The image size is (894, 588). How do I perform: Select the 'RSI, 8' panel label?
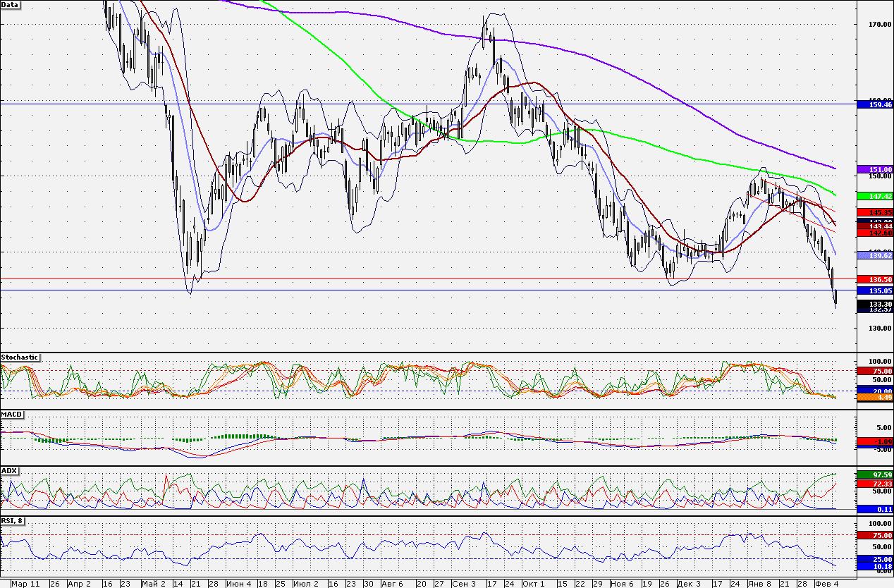click(x=13, y=521)
